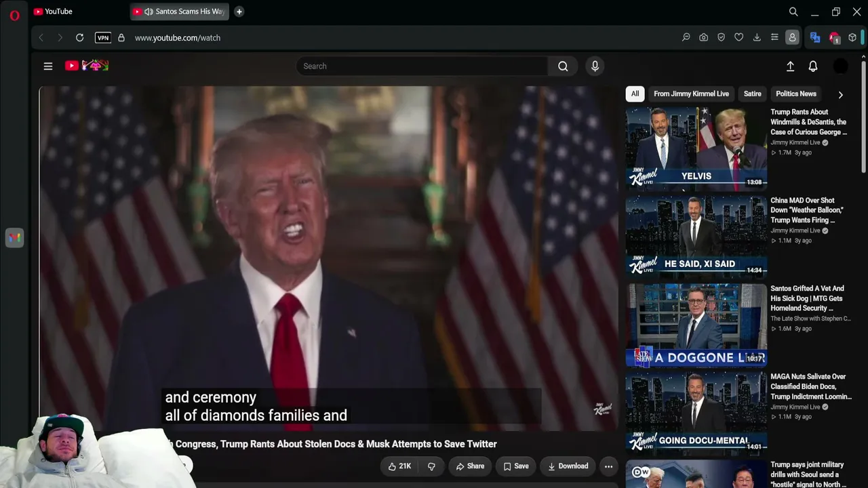View site security lock information
This screenshot has height=488, width=868.
tap(121, 38)
